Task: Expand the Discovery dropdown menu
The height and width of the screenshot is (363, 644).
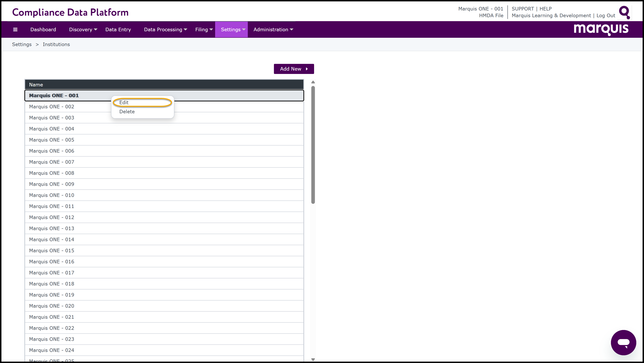Action: point(83,29)
